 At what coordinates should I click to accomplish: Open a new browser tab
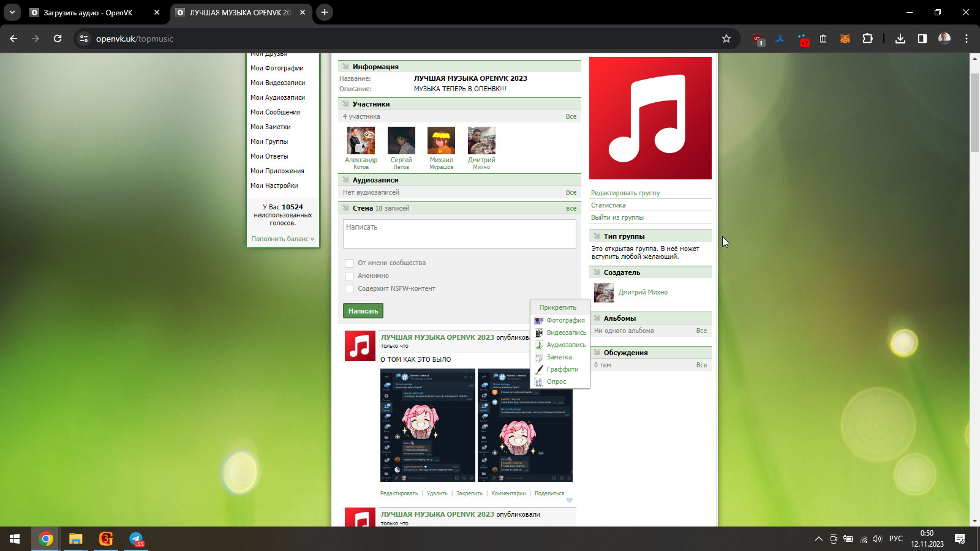pyautogui.click(x=325, y=12)
